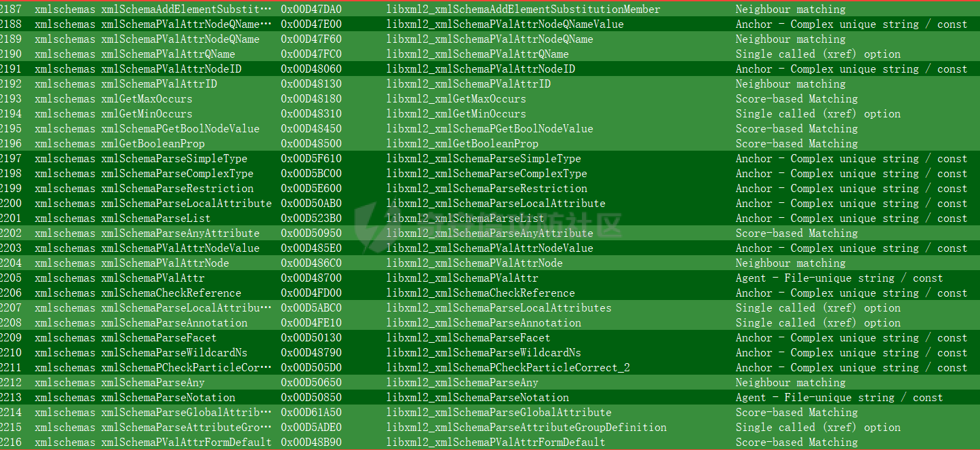980x450 pixels.
Task: Click libxml2_xmlSchemaParseAttributeGroupDefinition entry
Action: (526, 428)
